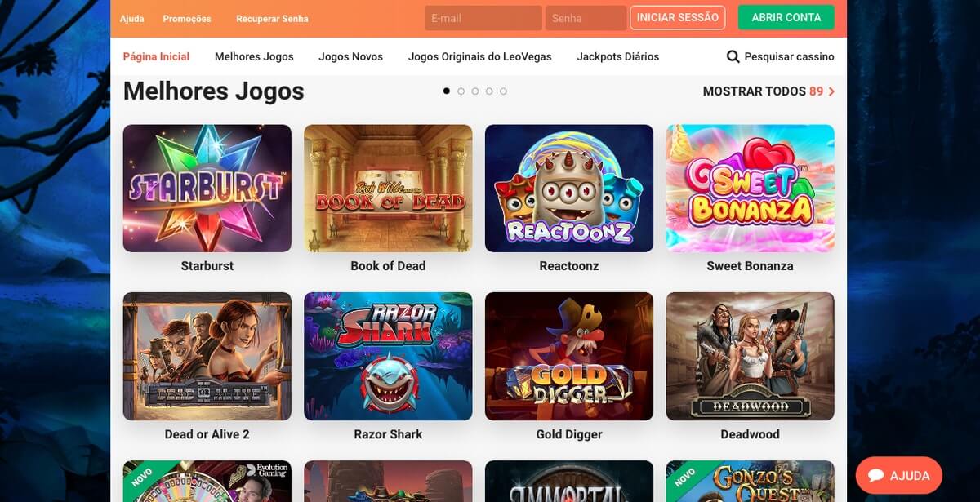Open the Recuperar Senha link
Viewport: 980px width, 502px height.
tap(272, 19)
